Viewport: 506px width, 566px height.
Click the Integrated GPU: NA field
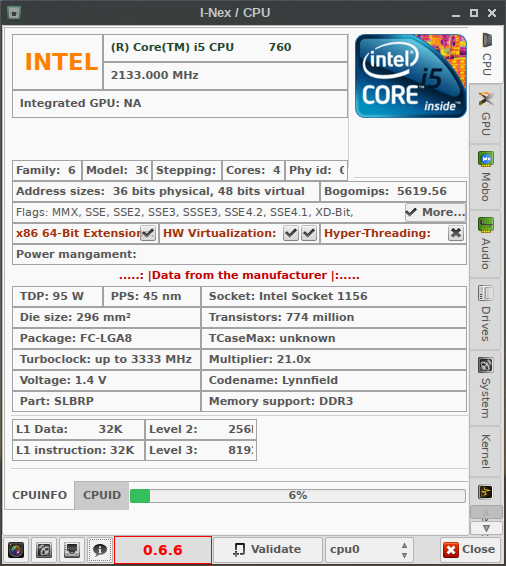pos(180,104)
